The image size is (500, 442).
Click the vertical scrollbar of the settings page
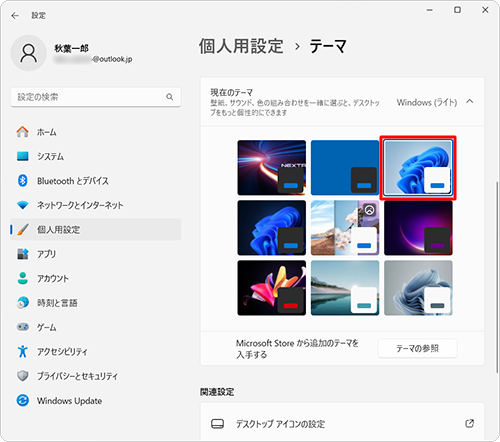pyautogui.click(x=497, y=277)
